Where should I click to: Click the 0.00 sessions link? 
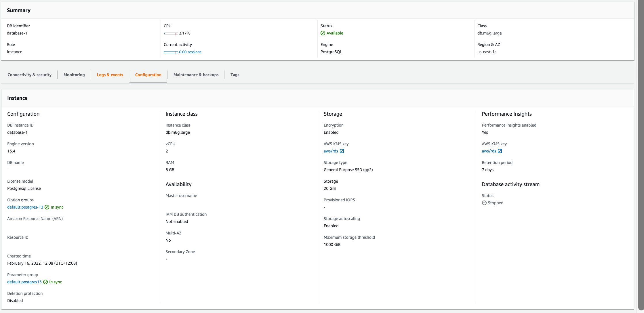point(190,52)
